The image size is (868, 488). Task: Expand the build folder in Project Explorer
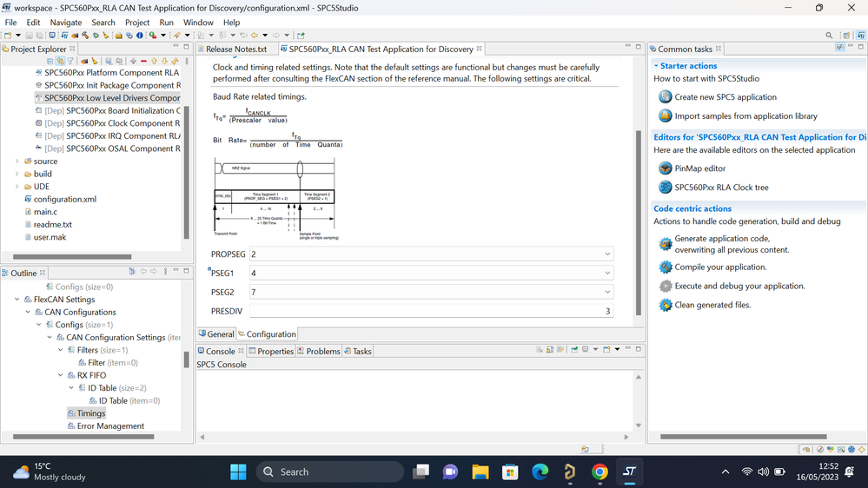pos(17,174)
